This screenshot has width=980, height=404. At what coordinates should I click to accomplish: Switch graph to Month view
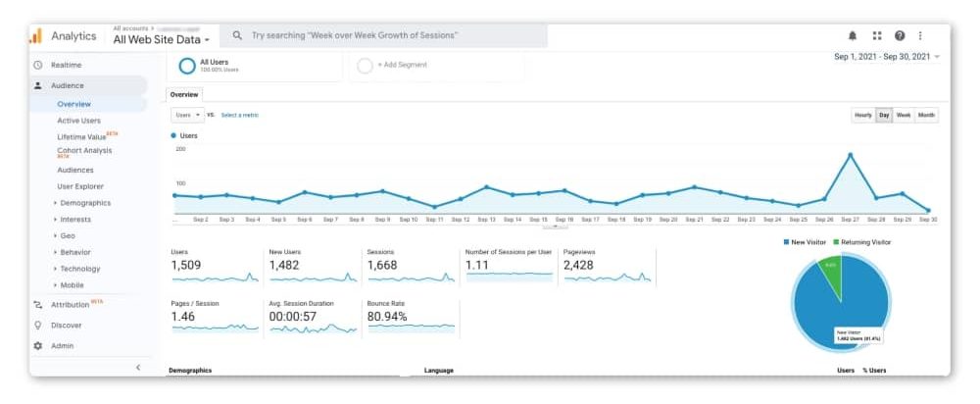click(926, 115)
